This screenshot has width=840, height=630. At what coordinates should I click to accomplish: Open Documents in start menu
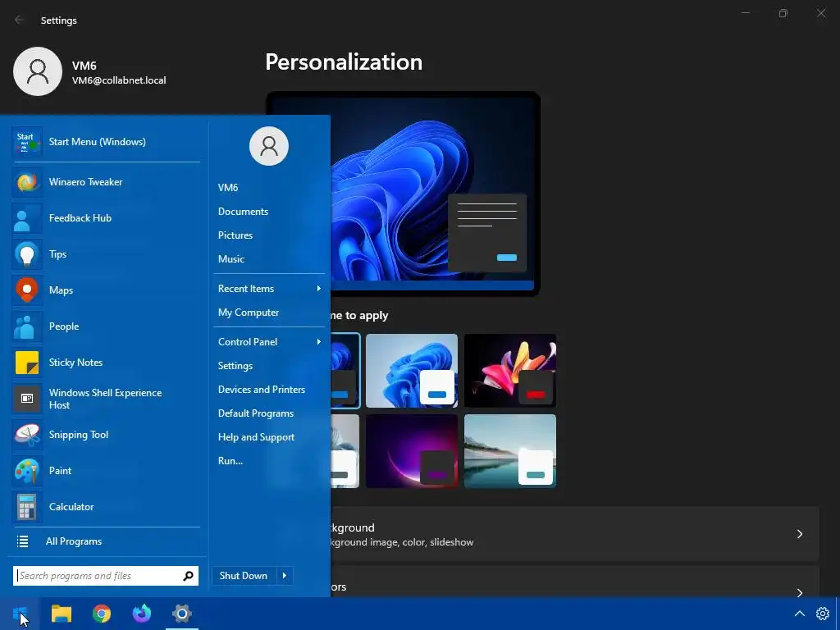(x=243, y=212)
